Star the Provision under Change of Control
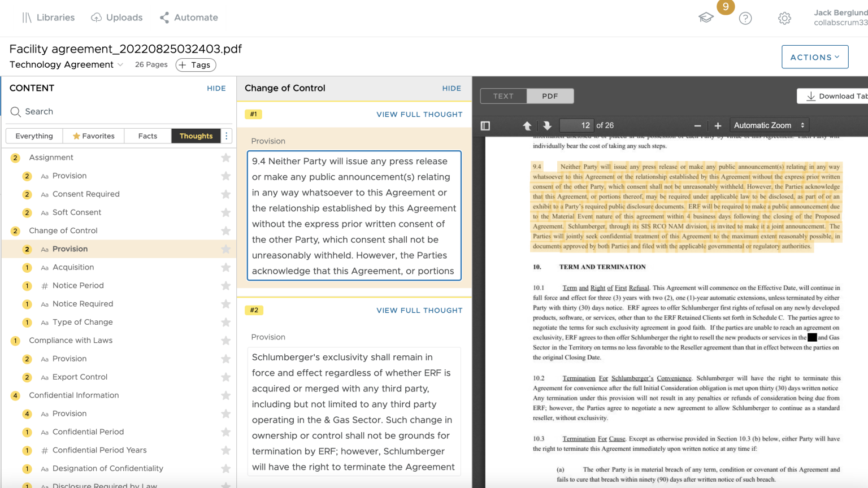This screenshot has height=488, width=868. [225, 249]
